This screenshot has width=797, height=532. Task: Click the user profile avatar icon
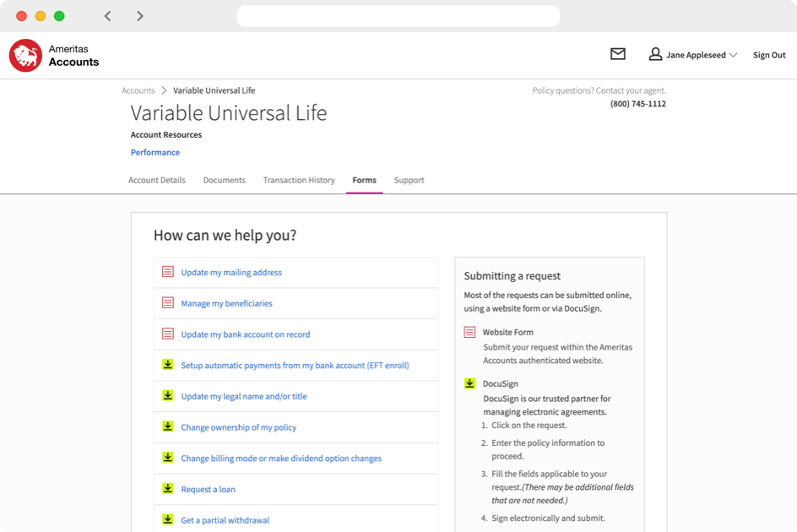(655, 54)
